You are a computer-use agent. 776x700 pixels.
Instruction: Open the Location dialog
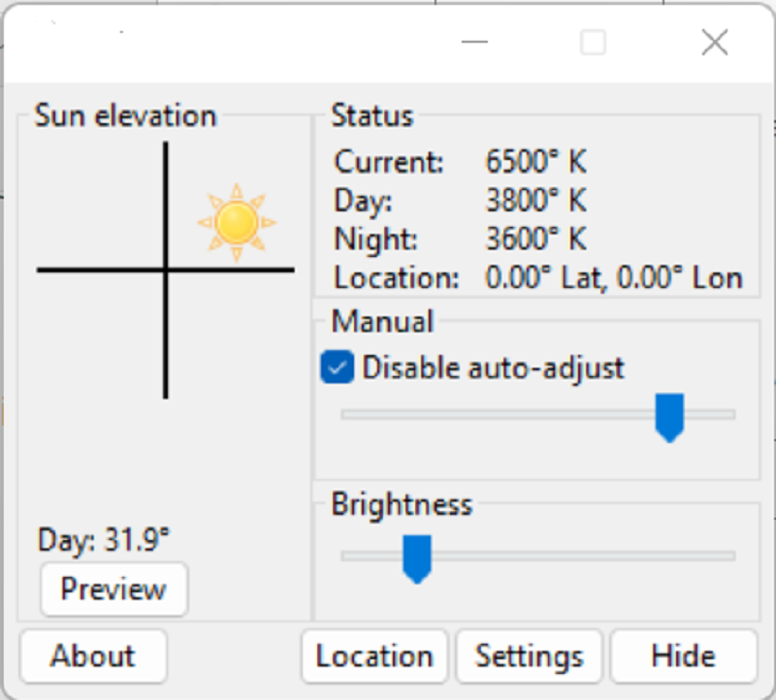tap(374, 656)
